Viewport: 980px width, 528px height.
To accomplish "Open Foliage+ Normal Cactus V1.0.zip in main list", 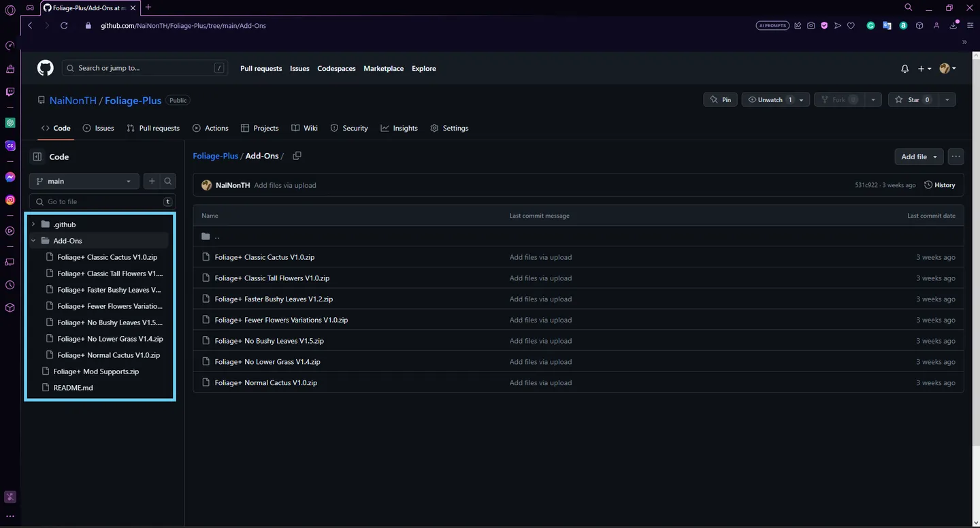I will 265,383.
